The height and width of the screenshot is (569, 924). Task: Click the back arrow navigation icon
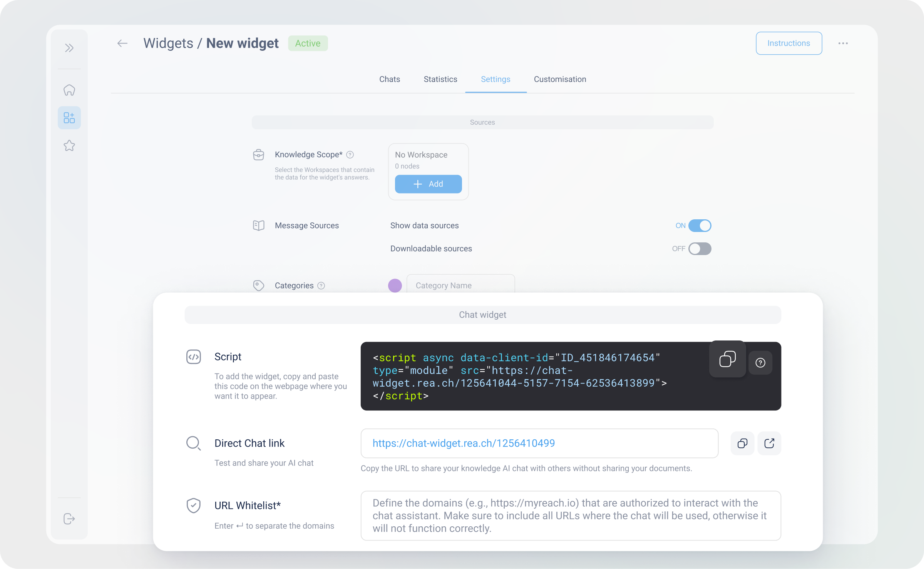pyautogui.click(x=121, y=43)
